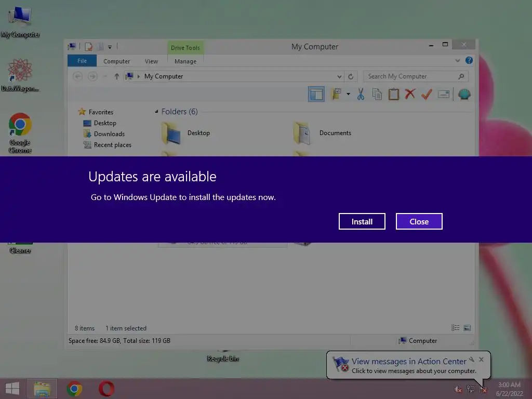532x399 pixels.
Task: Open notification options wrench icon
Action: [x=472, y=360]
